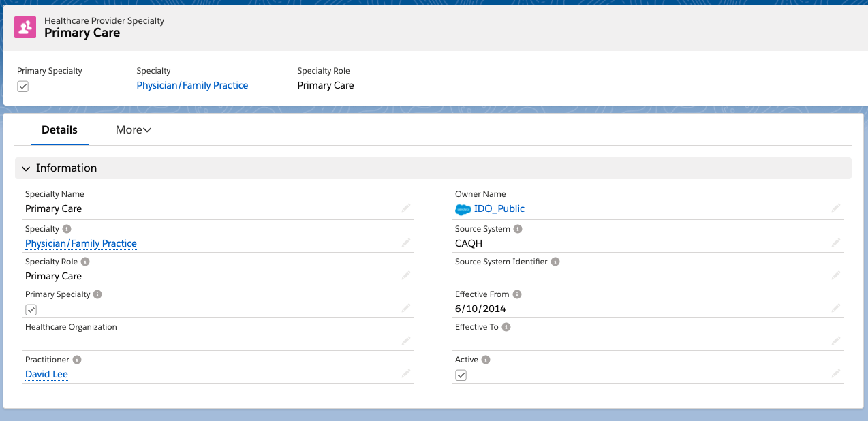
Task: Click the edit pencil for Effective To
Action: [x=836, y=341]
